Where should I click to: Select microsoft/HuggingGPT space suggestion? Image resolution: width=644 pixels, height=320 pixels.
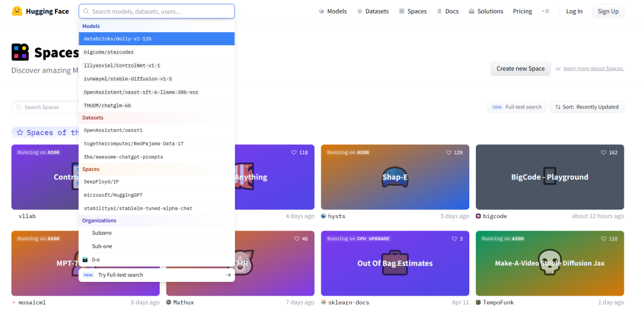(x=156, y=195)
